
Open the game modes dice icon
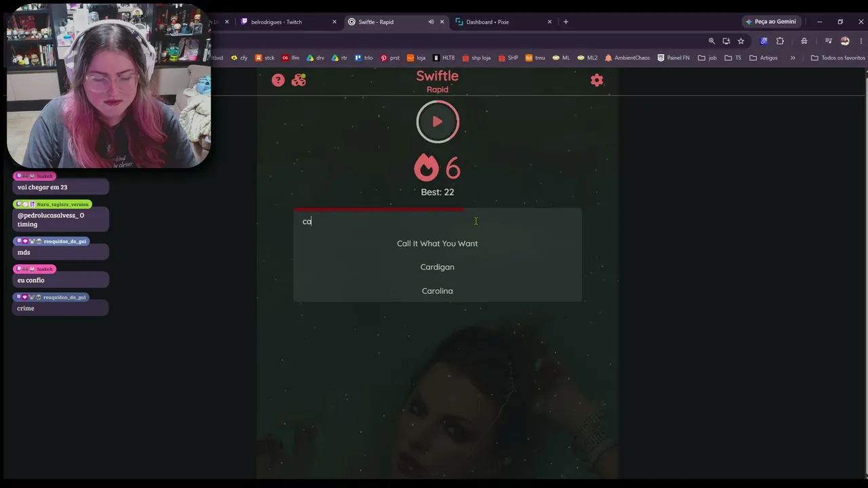point(298,81)
